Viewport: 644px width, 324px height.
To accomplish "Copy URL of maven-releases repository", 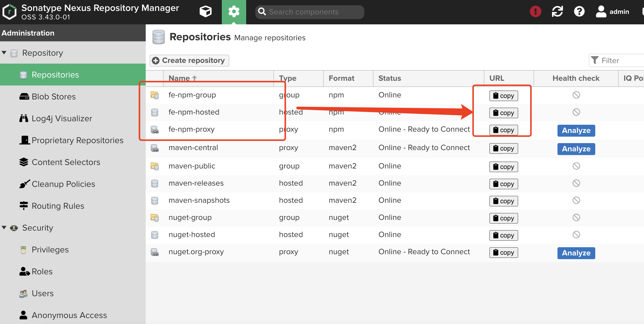I will tap(504, 184).
